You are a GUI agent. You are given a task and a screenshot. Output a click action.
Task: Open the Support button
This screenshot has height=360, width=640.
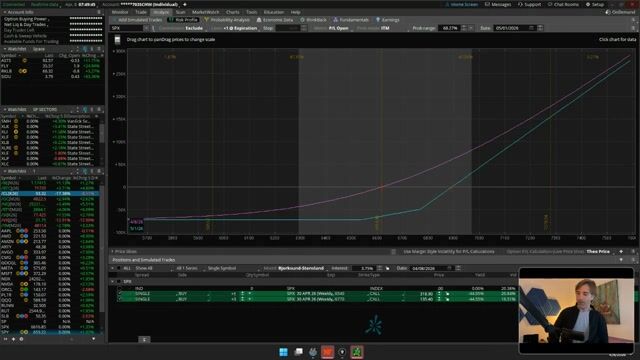(x=529, y=4)
